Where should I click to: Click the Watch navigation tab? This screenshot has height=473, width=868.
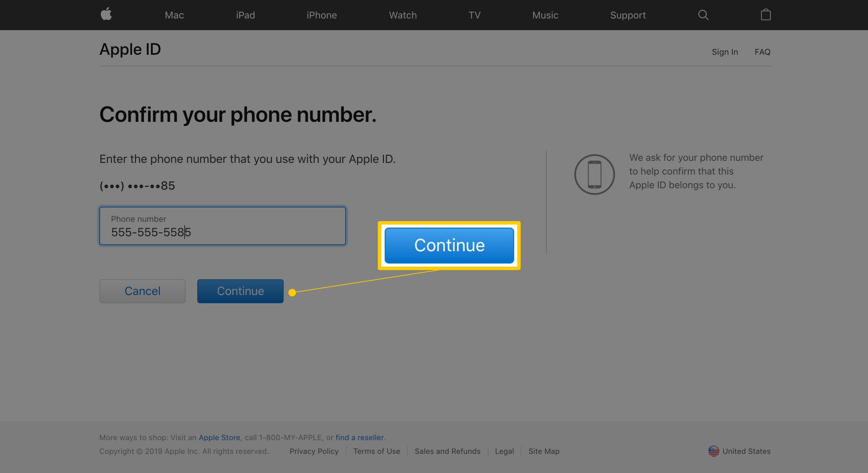coord(404,15)
